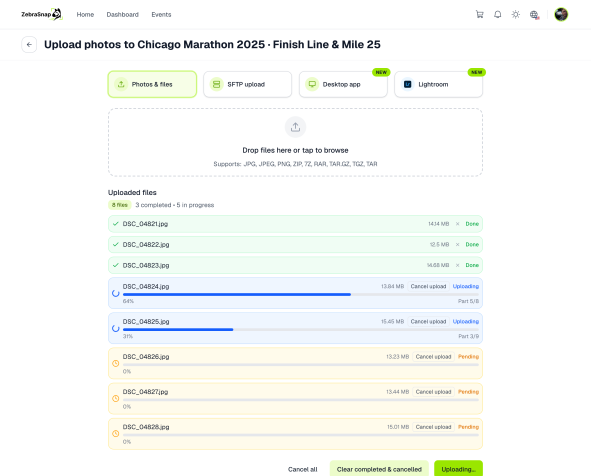Open Dashboard in top navigation

(122, 14)
